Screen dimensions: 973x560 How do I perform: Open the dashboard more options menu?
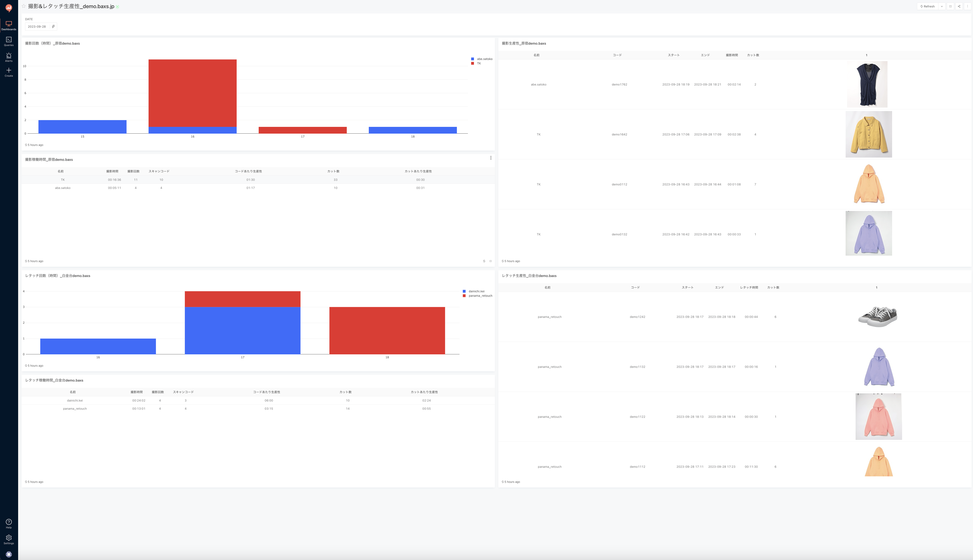[967, 6]
